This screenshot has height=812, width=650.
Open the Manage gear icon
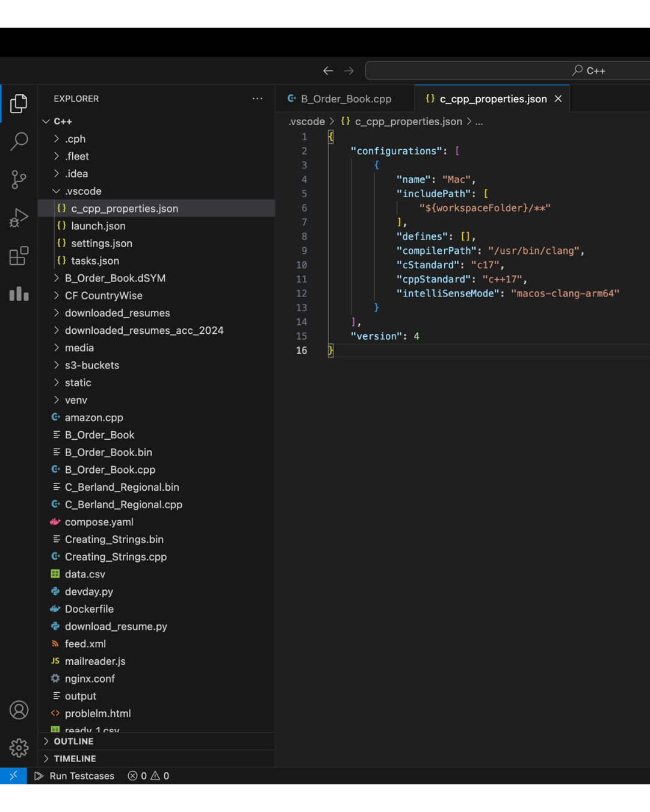tap(19, 748)
